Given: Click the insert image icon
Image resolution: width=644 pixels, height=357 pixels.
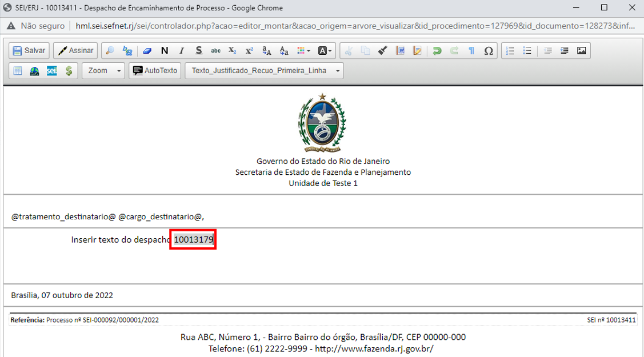Looking at the screenshot, I should (581, 51).
